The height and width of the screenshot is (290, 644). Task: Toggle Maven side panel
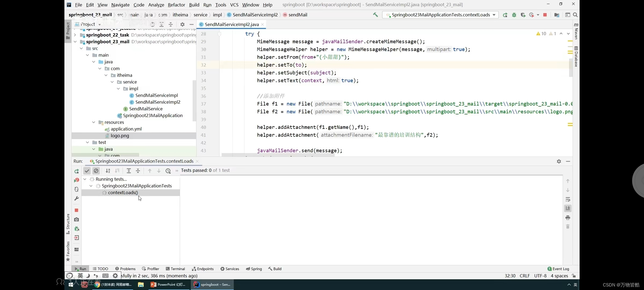click(x=576, y=31)
